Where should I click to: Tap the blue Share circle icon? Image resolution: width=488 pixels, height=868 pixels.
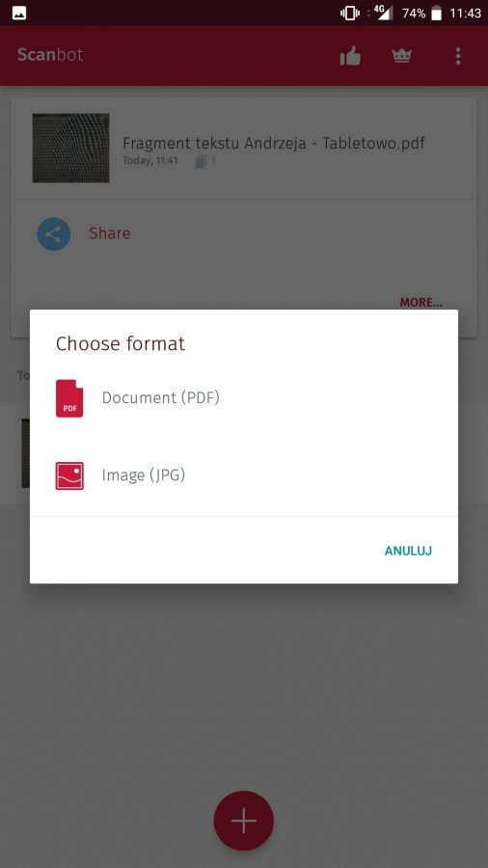pyautogui.click(x=54, y=234)
